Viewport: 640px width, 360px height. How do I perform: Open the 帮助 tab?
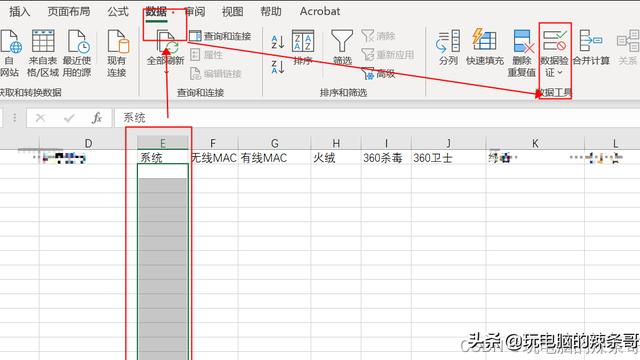(271, 11)
